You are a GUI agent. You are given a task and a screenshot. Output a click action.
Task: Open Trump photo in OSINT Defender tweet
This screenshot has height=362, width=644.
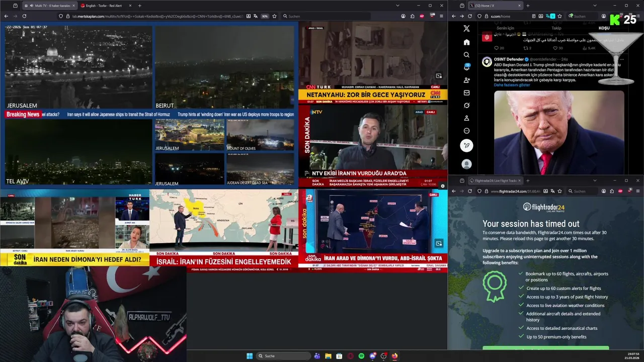point(559,132)
